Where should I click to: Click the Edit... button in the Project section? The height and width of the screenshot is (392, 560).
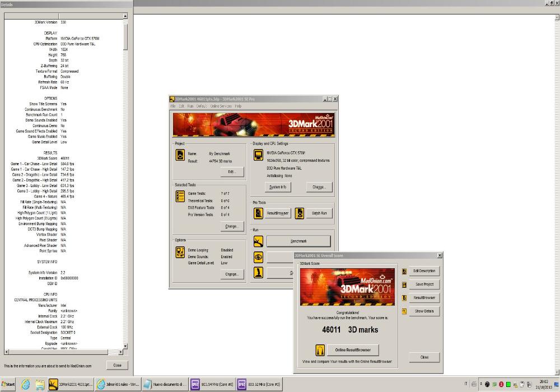tap(232, 172)
